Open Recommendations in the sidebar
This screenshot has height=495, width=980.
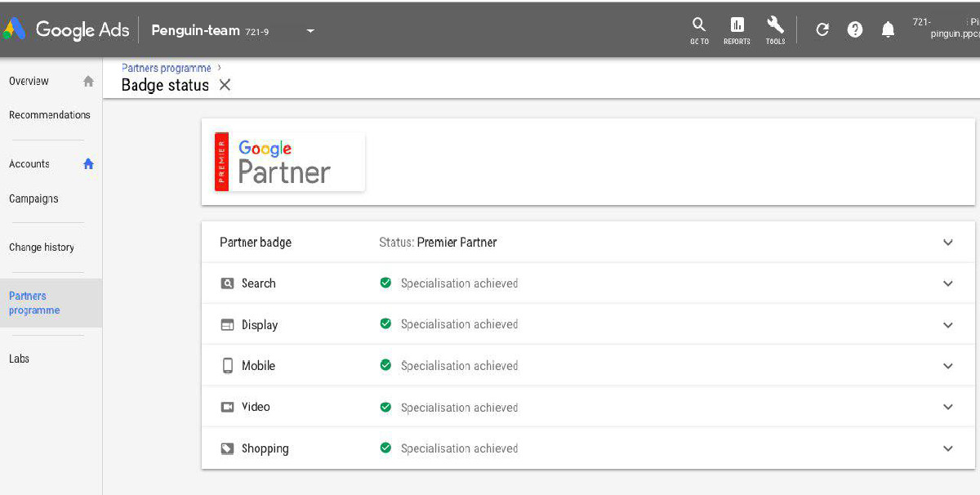click(50, 115)
